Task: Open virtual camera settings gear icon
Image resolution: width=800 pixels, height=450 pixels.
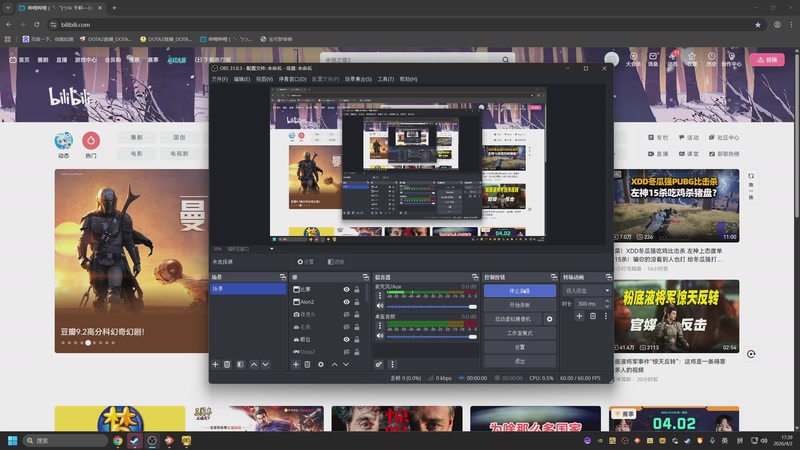Action: tap(549, 319)
